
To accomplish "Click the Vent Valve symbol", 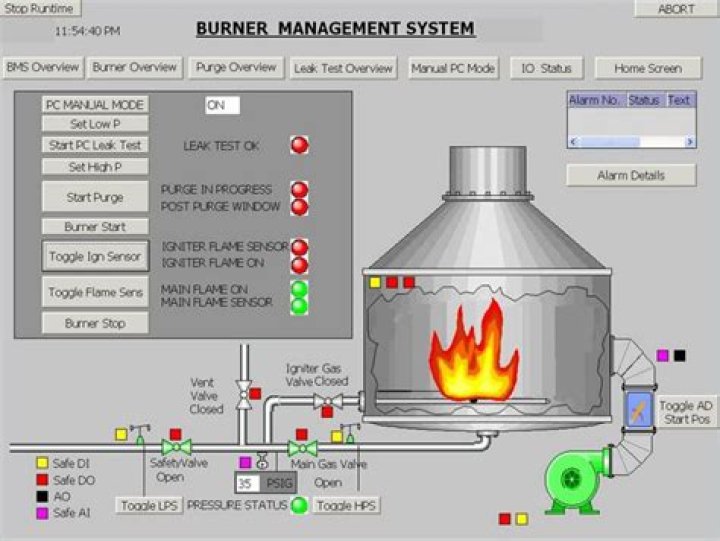I will point(243,394).
